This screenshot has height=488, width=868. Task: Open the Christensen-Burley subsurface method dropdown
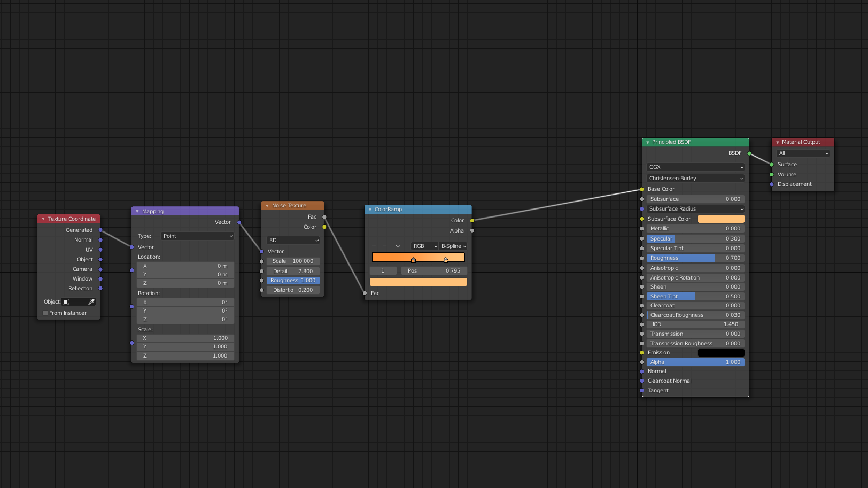(695, 179)
